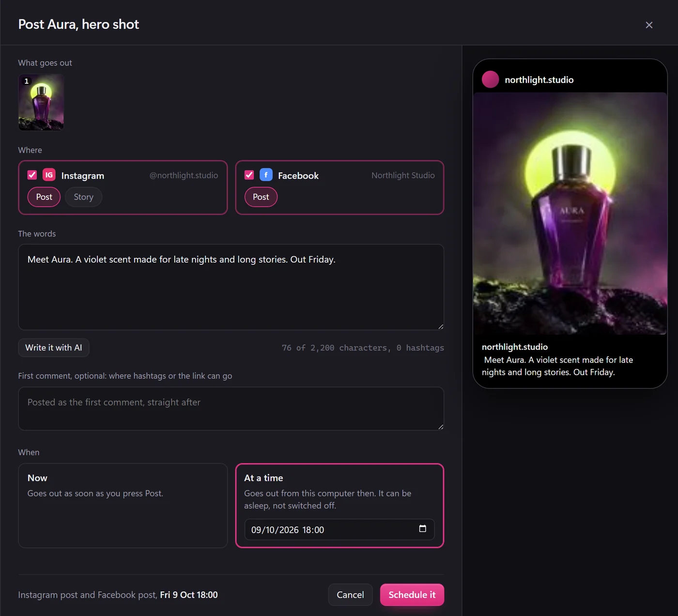This screenshot has height=616, width=678.
Task: Click the Facebook logo icon
Action: 266,175
